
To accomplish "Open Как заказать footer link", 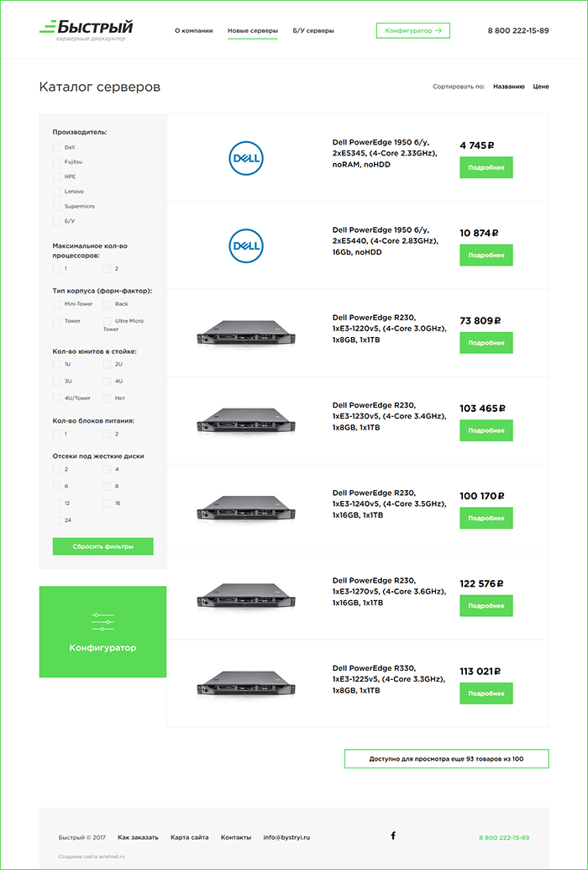I will [x=138, y=837].
